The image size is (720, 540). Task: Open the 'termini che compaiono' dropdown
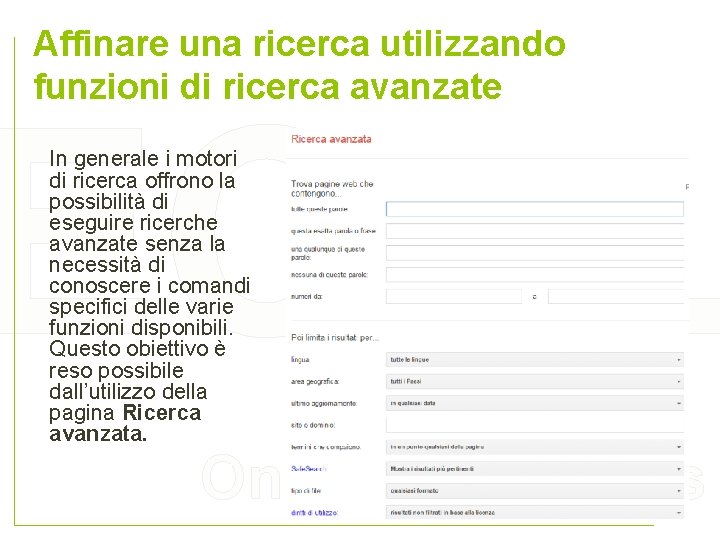[534, 447]
